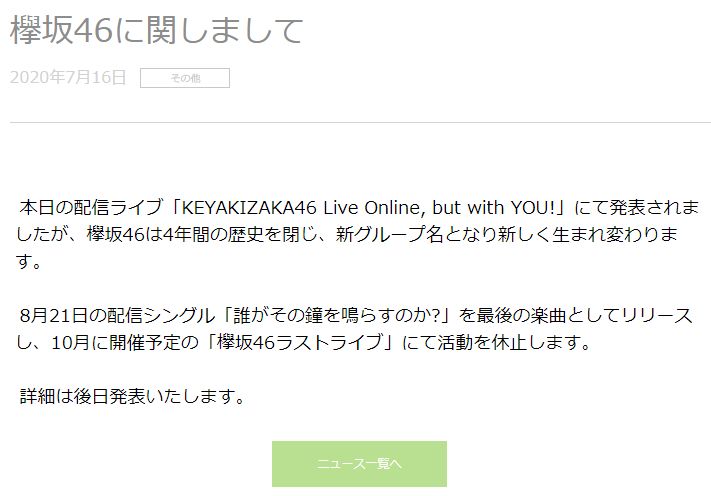Image resolution: width=711 pixels, height=496 pixels.
Task: Click the song title 誰がその鐘を鳴らすのか?
Action: pos(337,316)
